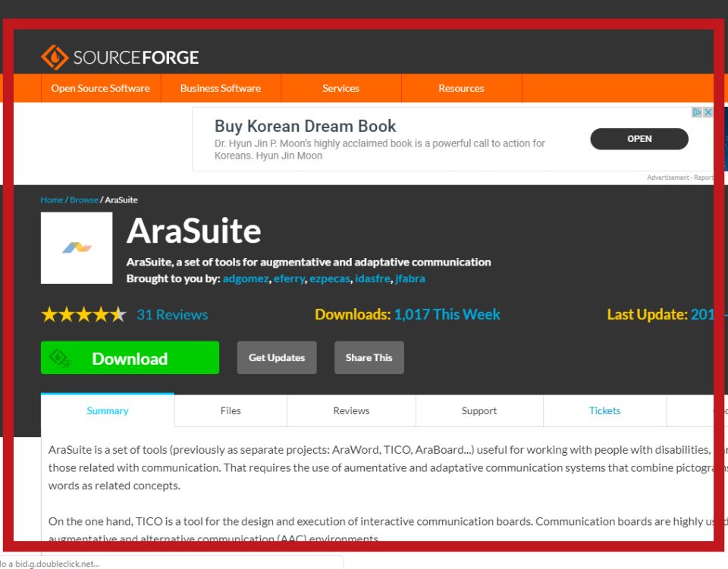Open eferry's profile
The width and height of the screenshot is (728, 569).
coord(289,278)
